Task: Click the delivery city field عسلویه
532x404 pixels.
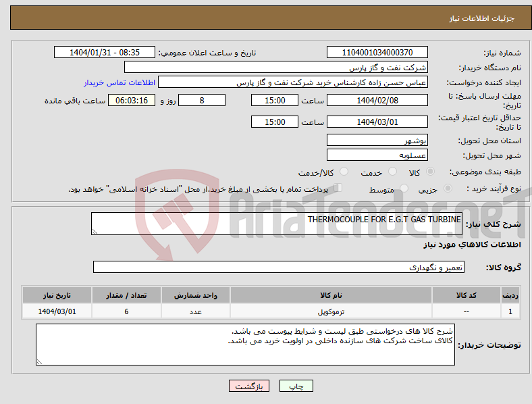Action: click(x=377, y=155)
